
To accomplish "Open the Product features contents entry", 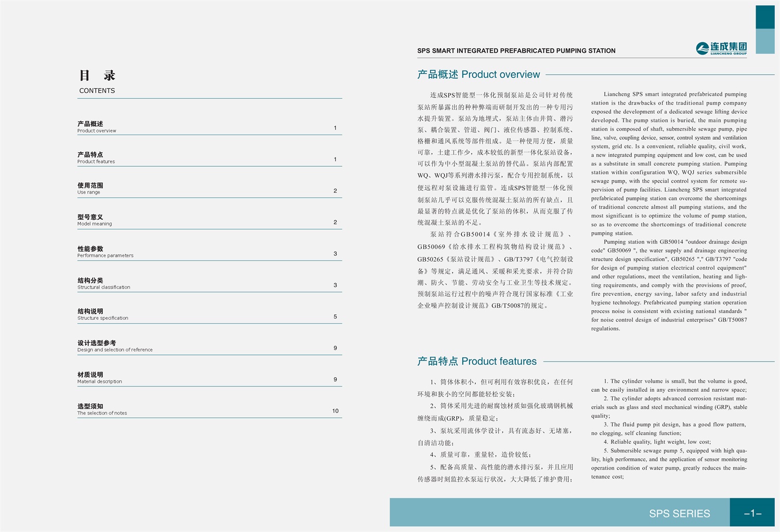I will (96, 157).
